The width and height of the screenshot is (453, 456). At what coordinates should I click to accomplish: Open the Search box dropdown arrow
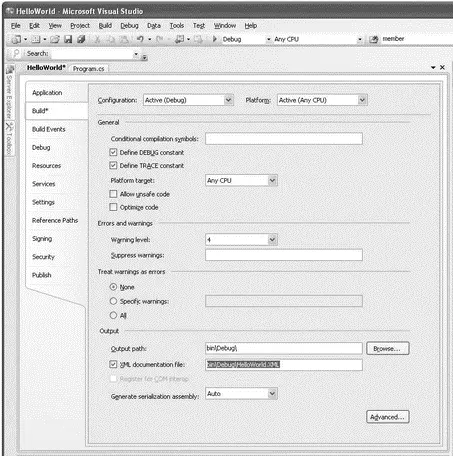[136, 54]
